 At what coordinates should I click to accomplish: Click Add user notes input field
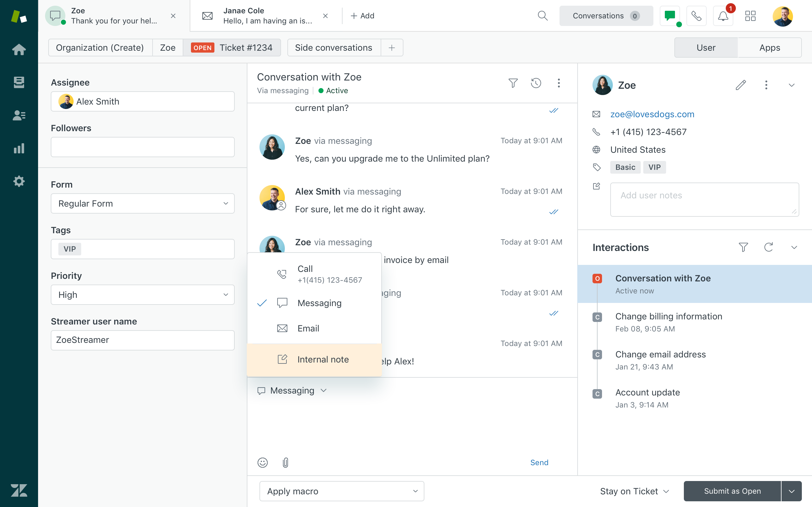coord(704,199)
